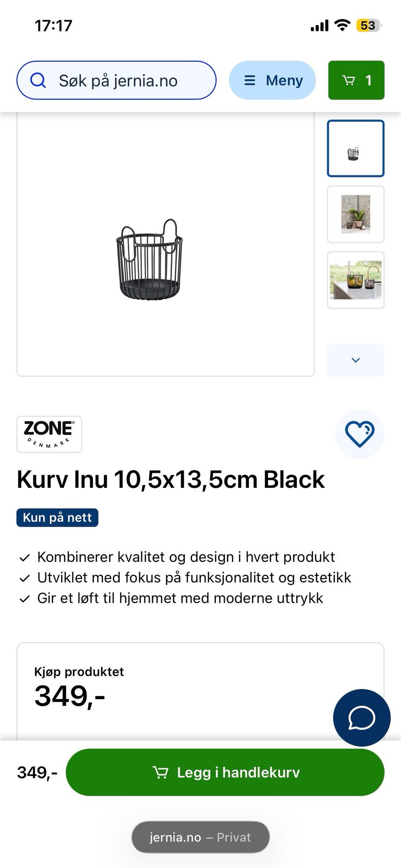Viewport: 401px width, 868px height.
Task: Open the shopping cart with 1 item
Action: (x=356, y=80)
